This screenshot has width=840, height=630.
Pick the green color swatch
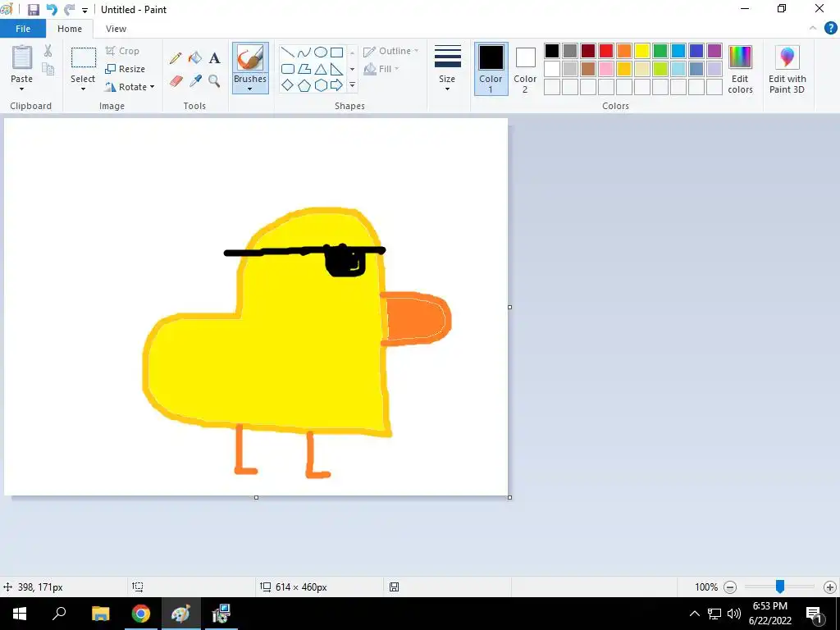[660, 51]
